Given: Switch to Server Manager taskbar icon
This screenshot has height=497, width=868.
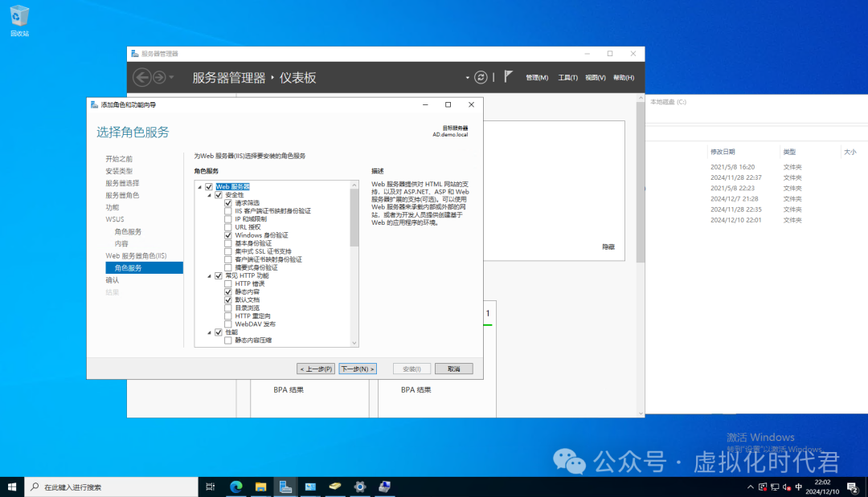Looking at the screenshot, I should (x=285, y=487).
